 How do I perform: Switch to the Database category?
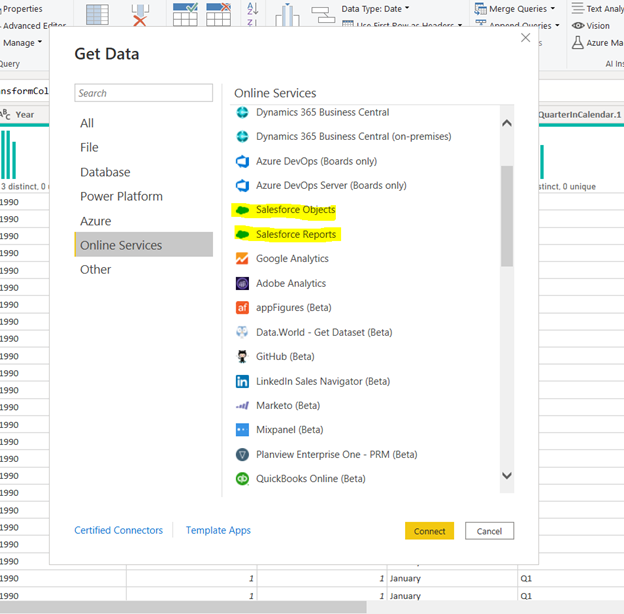click(105, 172)
